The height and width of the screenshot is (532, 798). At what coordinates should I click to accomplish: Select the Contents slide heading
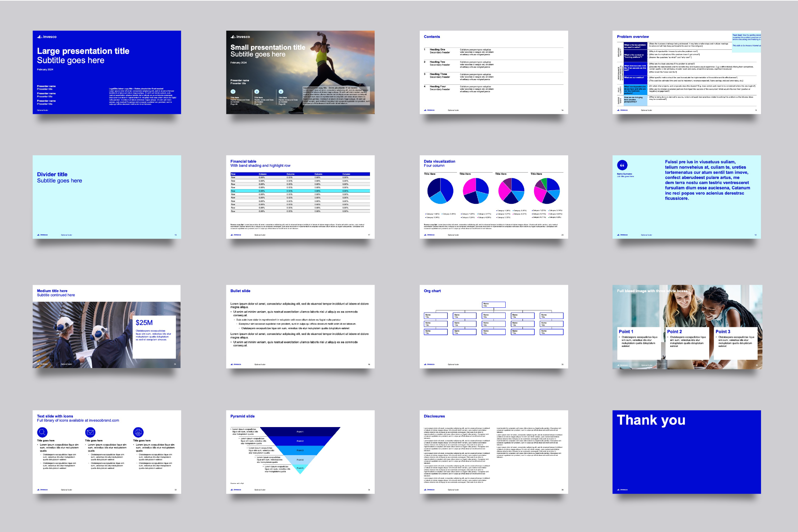point(432,36)
